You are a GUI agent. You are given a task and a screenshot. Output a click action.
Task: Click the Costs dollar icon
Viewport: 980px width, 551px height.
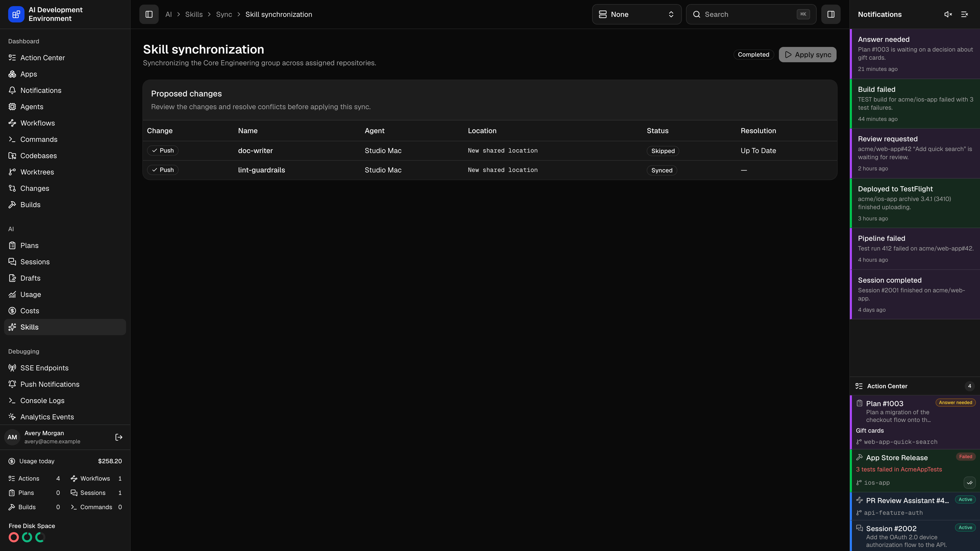[x=12, y=311]
